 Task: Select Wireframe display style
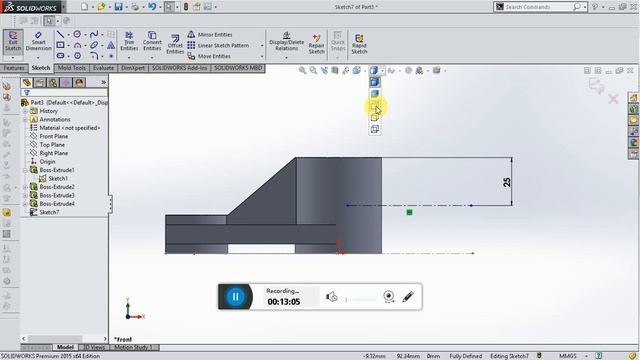(374, 129)
